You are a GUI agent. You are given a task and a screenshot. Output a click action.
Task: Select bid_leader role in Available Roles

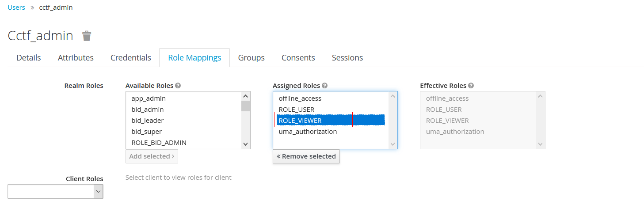tap(148, 121)
